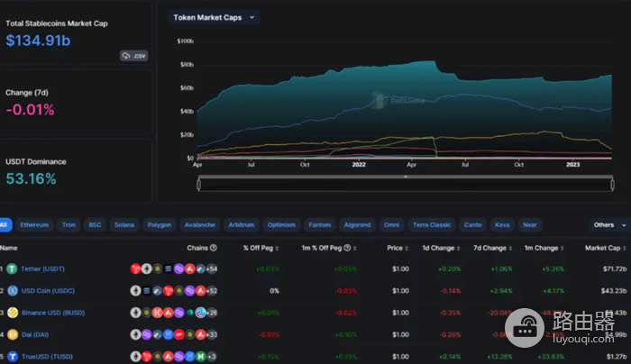The width and height of the screenshot is (631, 364).
Task: Expand the Others chains dropdown
Action: [609, 225]
